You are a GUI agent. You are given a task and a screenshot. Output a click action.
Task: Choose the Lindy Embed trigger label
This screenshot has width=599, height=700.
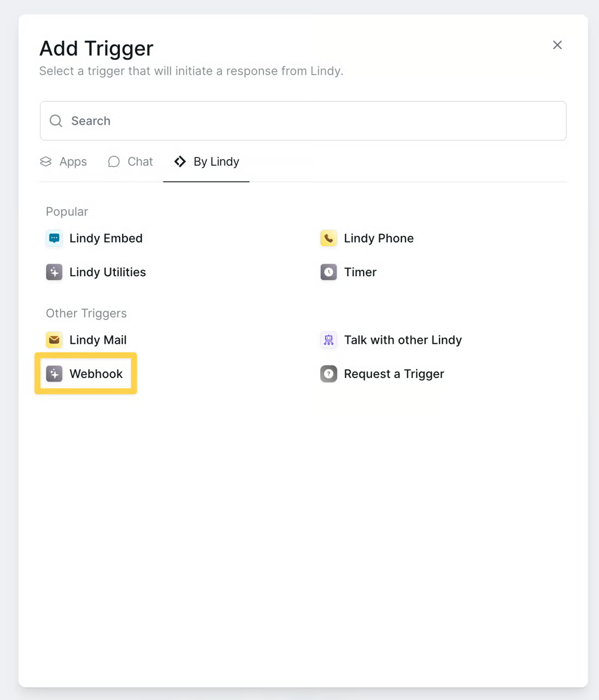[106, 238]
